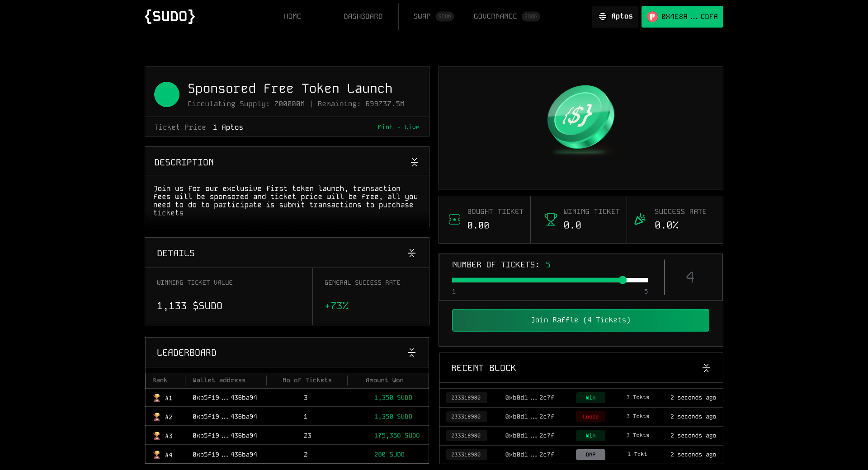868x470 pixels.
Task: Click the No of Tickets column header
Action: [307, 380]
